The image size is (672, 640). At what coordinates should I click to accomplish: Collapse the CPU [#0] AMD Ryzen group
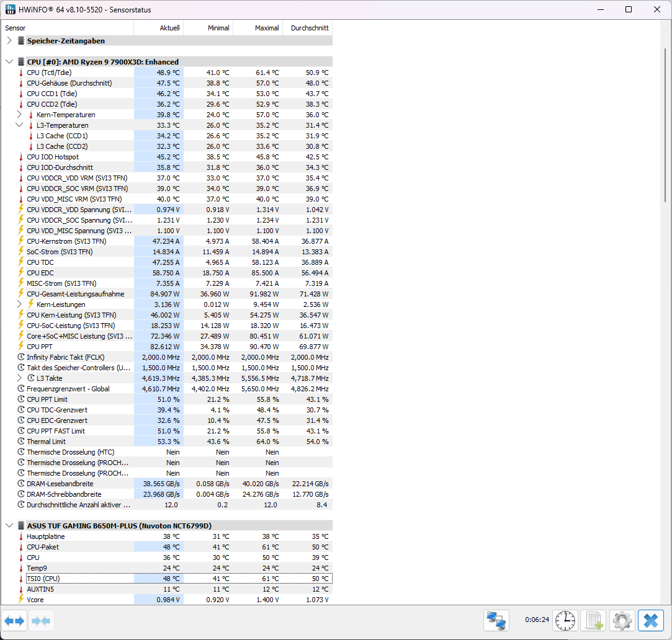[x=9, y=61]
